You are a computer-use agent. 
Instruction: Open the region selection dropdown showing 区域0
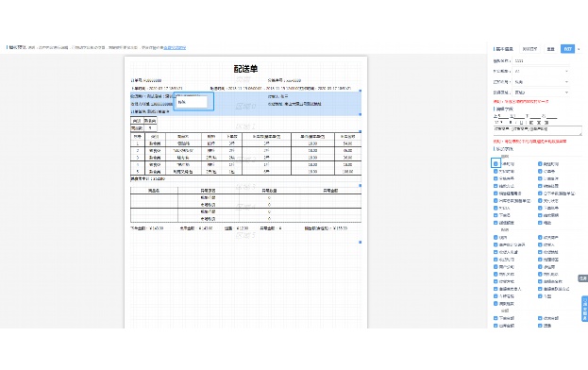coord(541,92)
